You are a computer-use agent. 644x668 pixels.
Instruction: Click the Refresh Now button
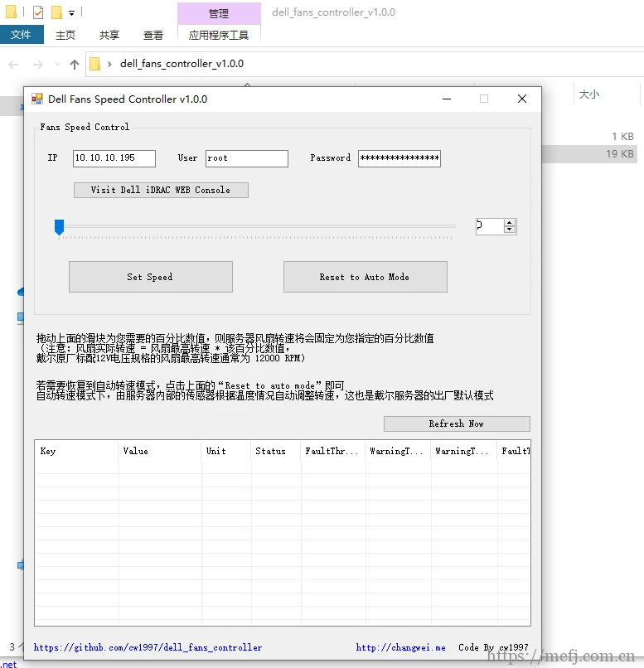tap(457, 424)
